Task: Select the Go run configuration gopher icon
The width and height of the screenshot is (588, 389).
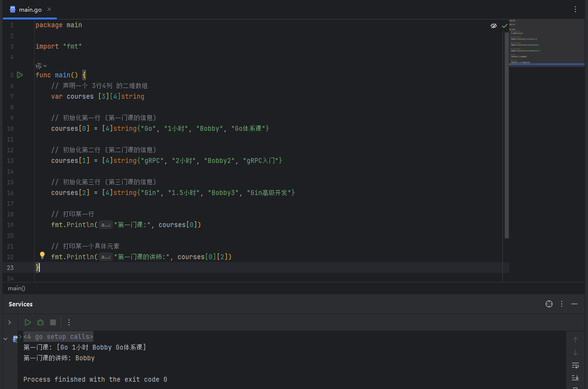Action: [15, 338]
